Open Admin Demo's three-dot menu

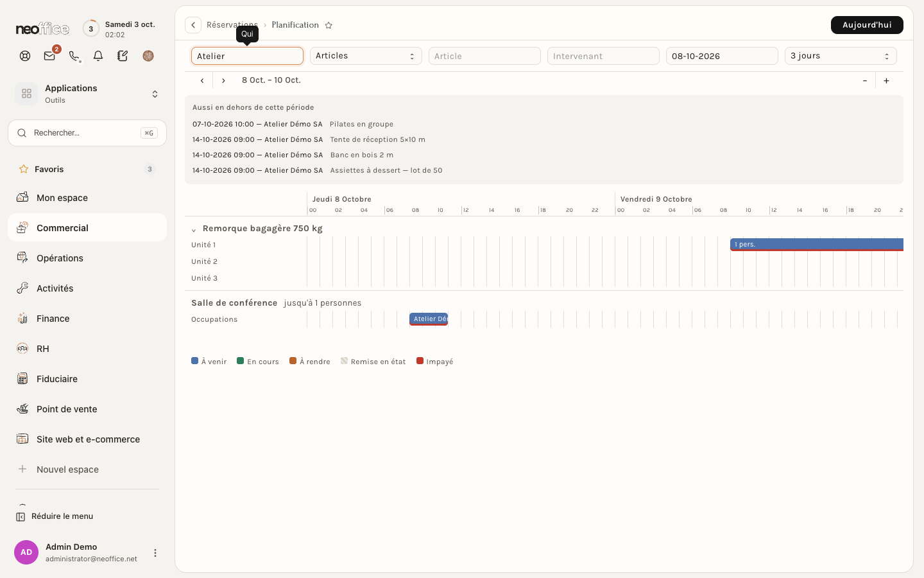pos(155,553)
